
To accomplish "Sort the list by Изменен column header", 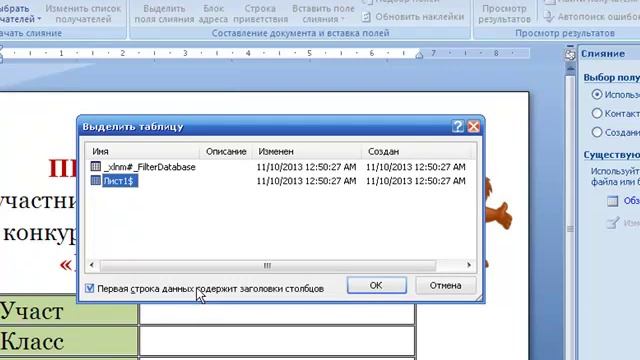I will point(307,151).
